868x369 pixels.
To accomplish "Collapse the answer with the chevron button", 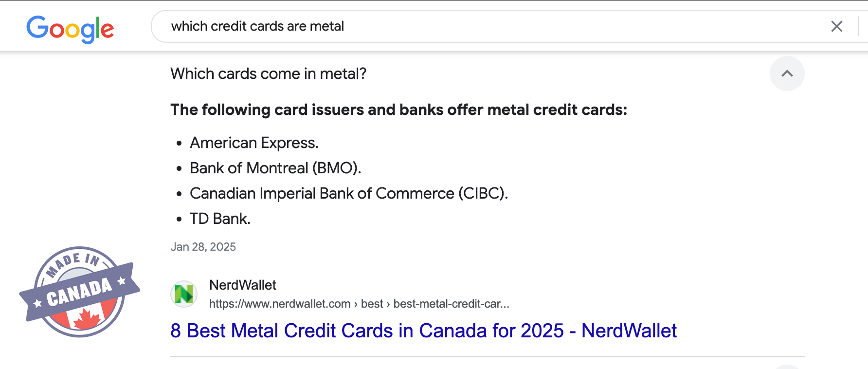I will tap(787, 74).
